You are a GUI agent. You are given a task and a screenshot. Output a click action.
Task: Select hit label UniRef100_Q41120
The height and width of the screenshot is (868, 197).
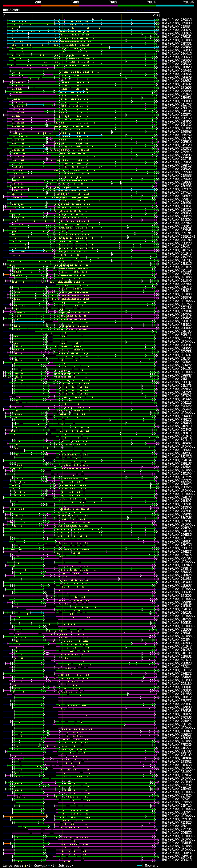click(177, 145)
